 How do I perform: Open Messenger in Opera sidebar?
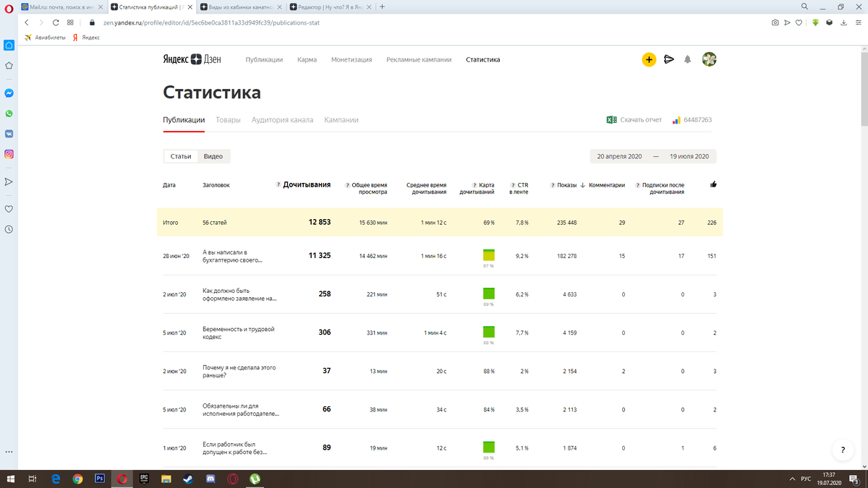coord(9,93)
